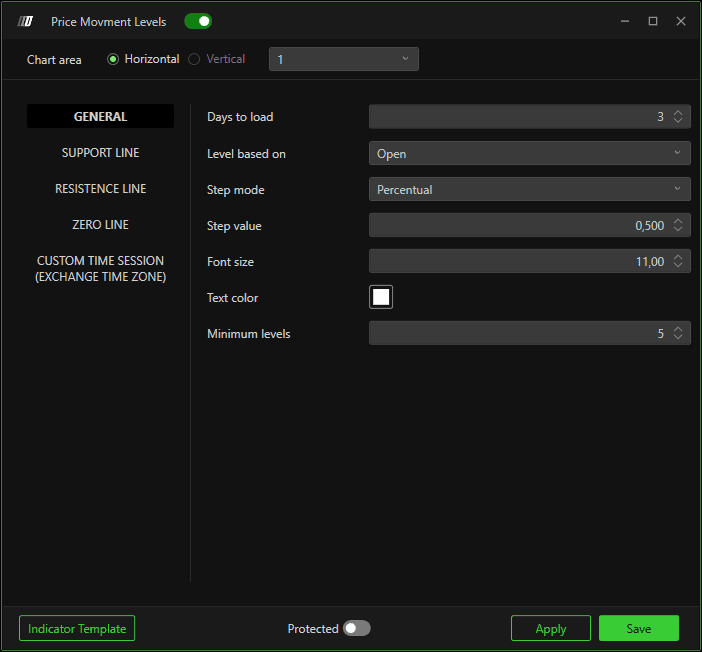Expand the Level based on dropdown
The image size is (702, 652).
(x=530, y=153)
